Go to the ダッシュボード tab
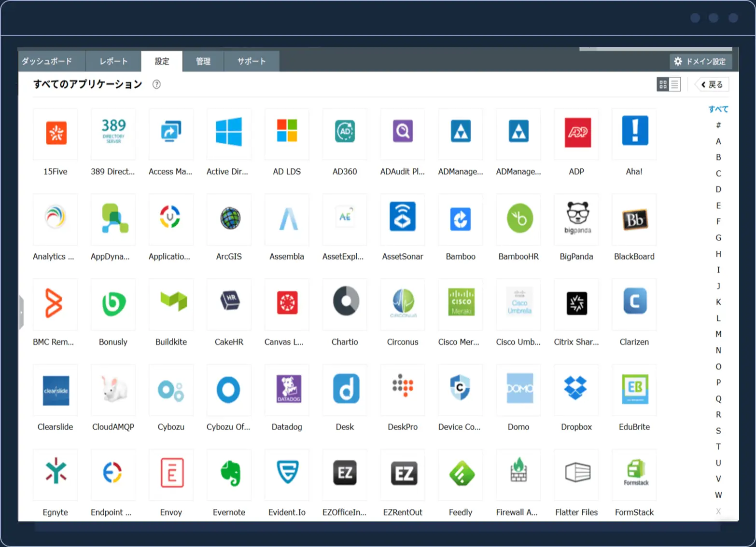The image size is (756, 547). click(52, 61)
